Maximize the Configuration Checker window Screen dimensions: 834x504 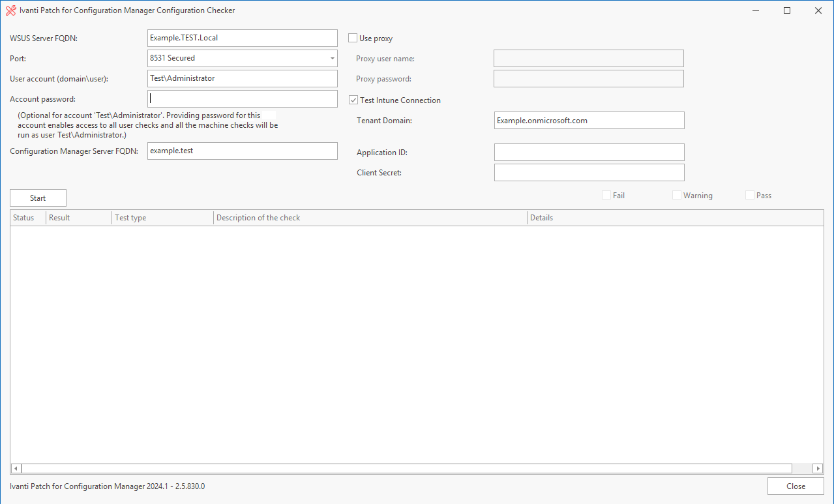787,10
